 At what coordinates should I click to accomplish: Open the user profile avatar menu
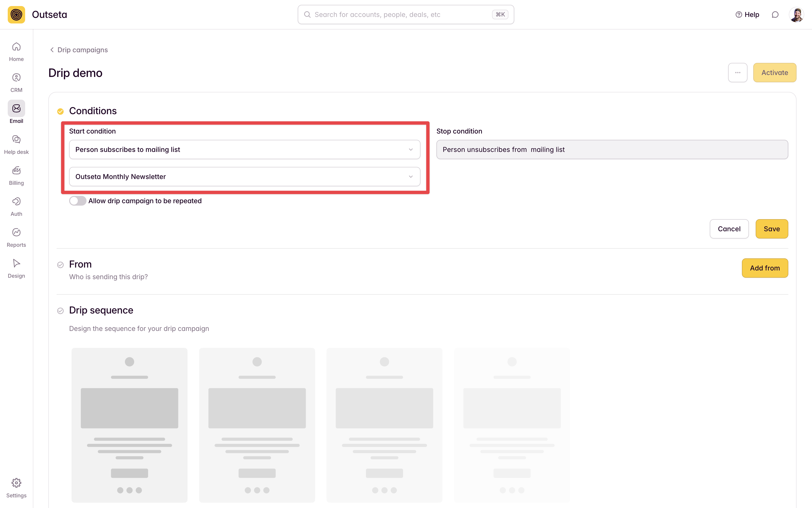tap(796, 15)
